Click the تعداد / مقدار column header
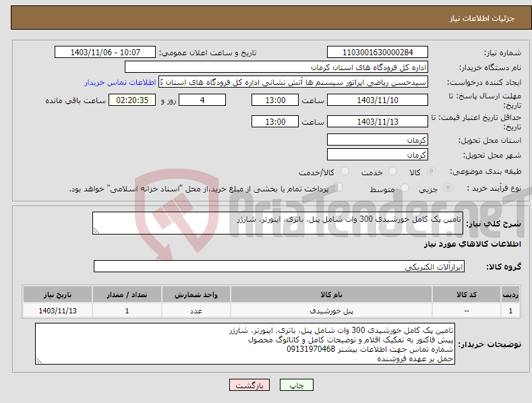The width and height of the screenshot is (532, 403). pos(127,294)
